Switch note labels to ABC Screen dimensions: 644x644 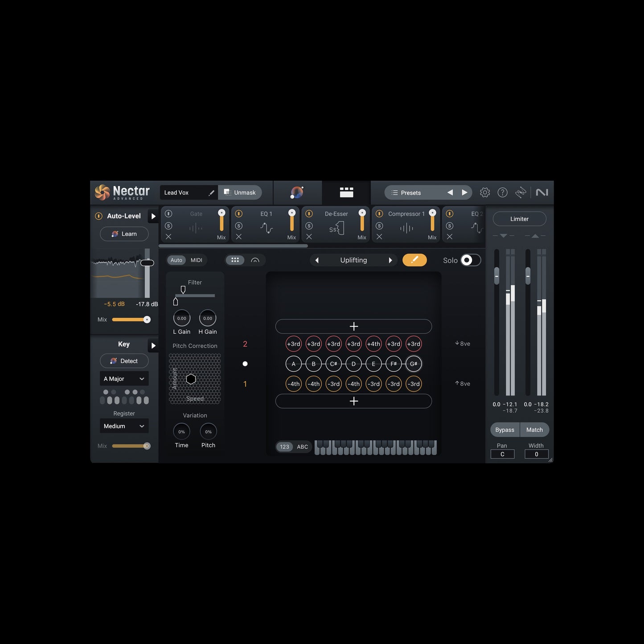303,447
